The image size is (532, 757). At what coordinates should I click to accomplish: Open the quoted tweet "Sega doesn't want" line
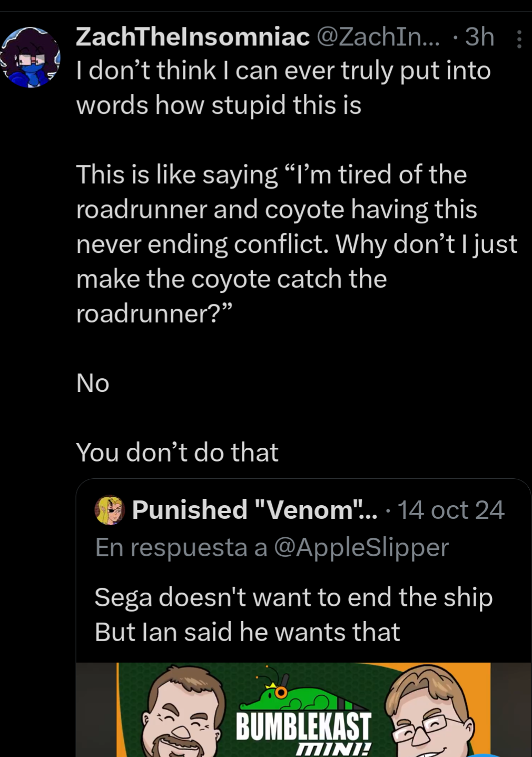click(293, 597)
